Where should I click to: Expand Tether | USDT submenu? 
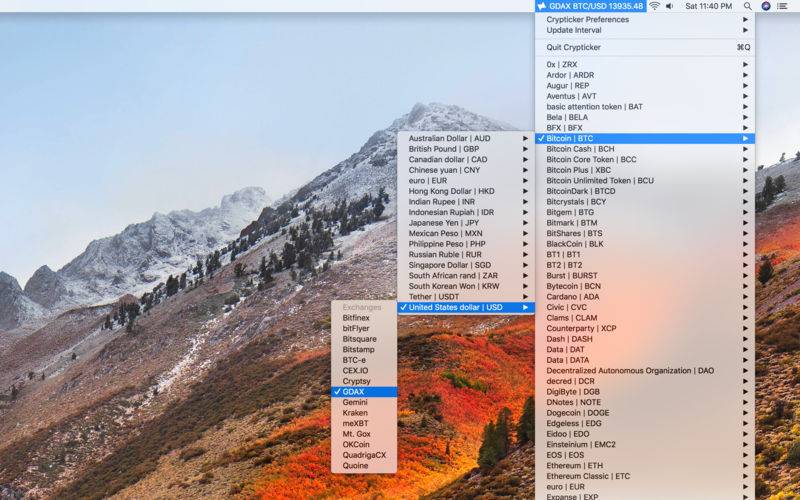point(466,296)
